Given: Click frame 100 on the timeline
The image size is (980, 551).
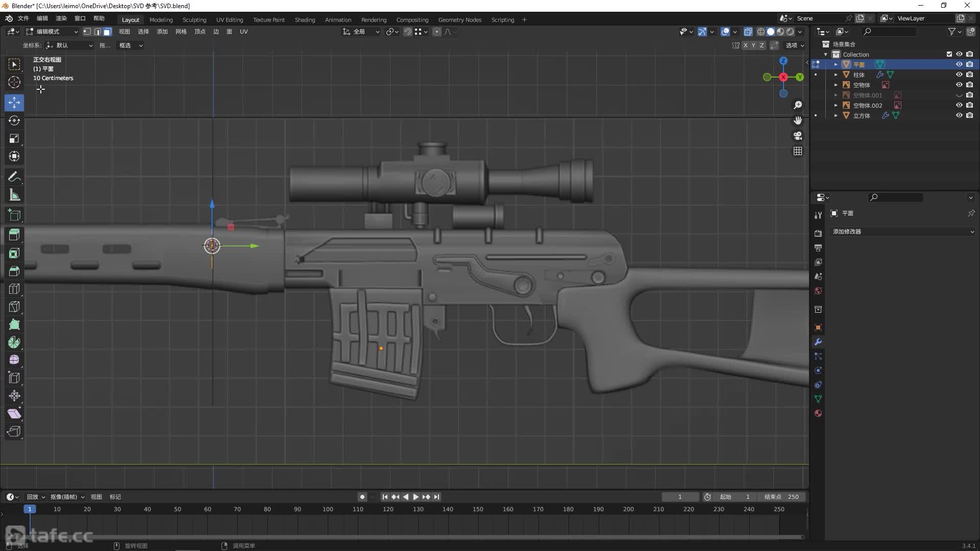Looking at the screenshot, I should (328, 509).
